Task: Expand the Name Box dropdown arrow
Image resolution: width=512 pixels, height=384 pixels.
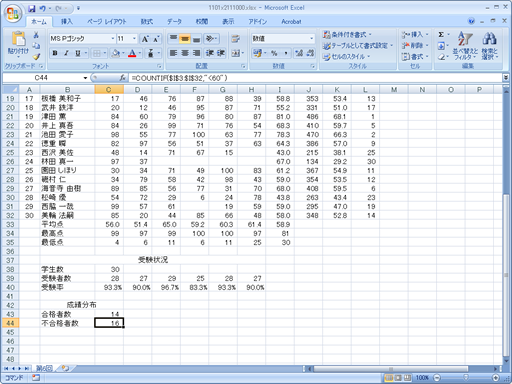Action: [x=85, y=78]
